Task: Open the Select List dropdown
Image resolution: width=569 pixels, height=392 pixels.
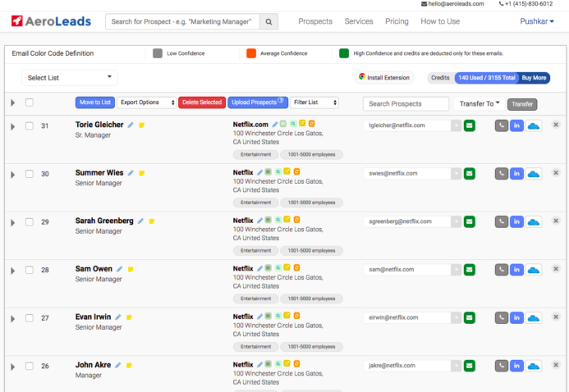Action: [x=70, y=78]
